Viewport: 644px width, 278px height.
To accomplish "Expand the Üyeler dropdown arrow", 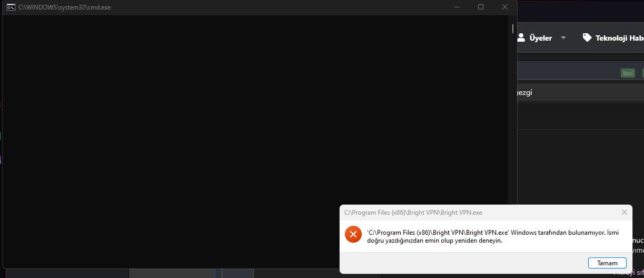I will pyautogui.click(x=563, y=38).
